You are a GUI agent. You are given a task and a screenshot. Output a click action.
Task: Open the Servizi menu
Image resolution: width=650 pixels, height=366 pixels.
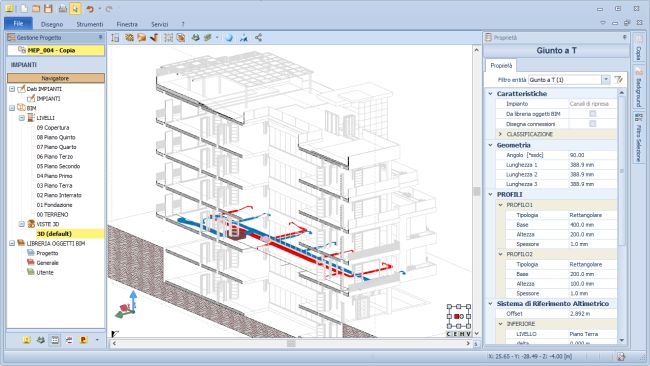[160, 24]
